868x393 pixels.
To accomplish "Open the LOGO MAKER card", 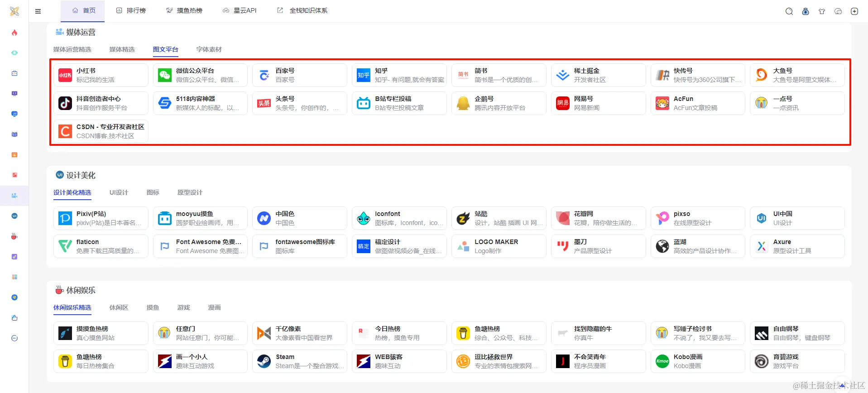I will [x=499, y=246].
